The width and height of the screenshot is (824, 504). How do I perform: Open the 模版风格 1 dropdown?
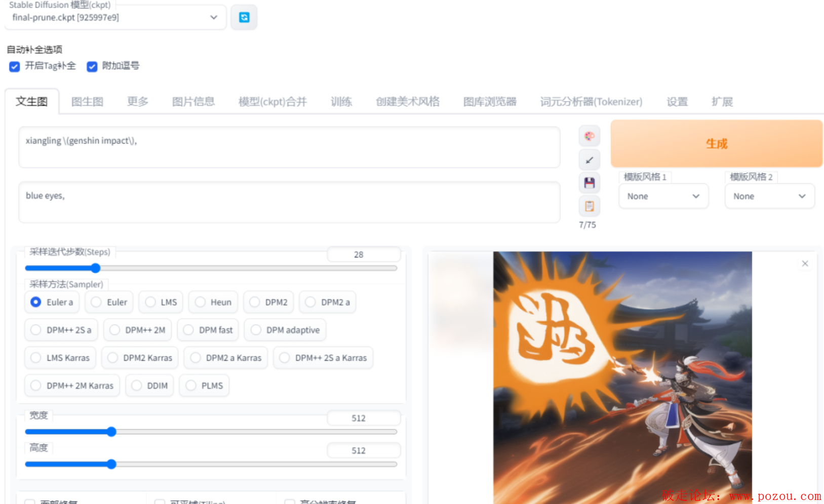click(663, 196)
